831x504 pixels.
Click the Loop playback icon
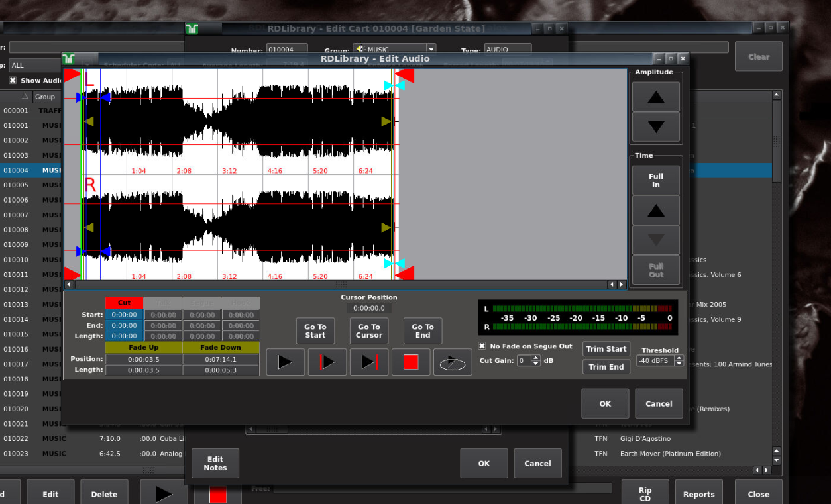click(x=453, y=362)
